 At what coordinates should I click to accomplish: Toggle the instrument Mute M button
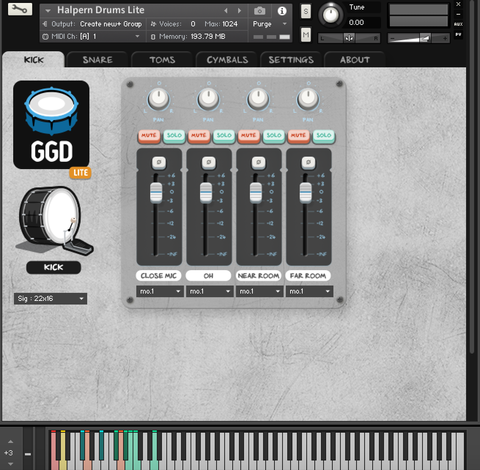click(x=306, y=35)
